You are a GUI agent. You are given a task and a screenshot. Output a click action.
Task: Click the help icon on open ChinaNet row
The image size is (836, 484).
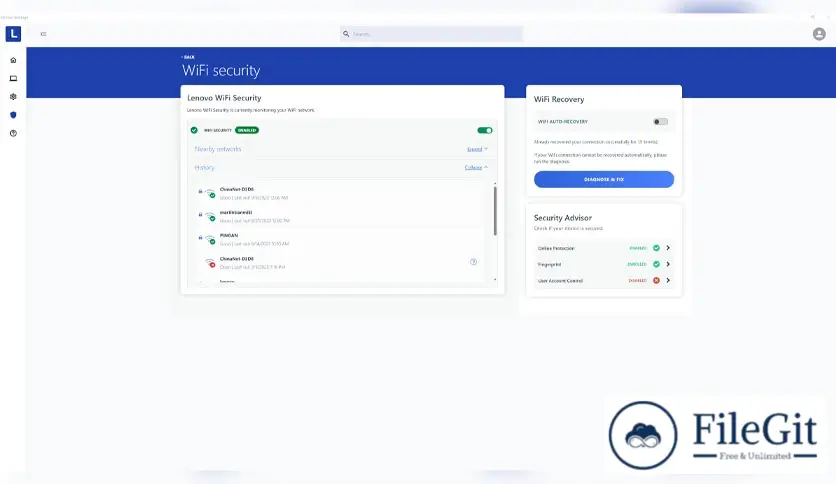pos(473,262)
